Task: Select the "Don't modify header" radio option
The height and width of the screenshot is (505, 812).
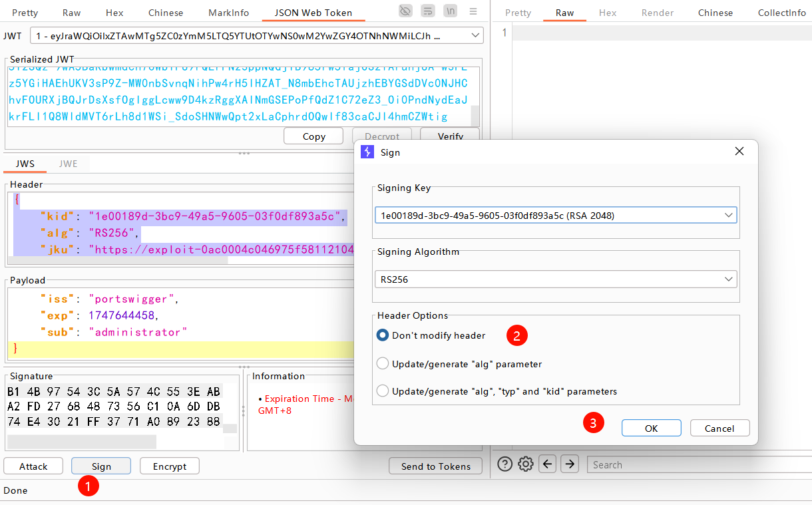Action: [383, 335]
